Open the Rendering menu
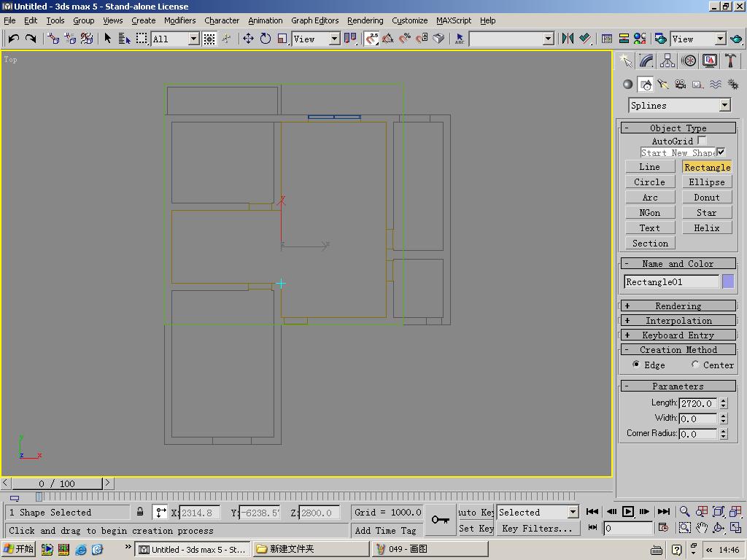 (365, 20)
